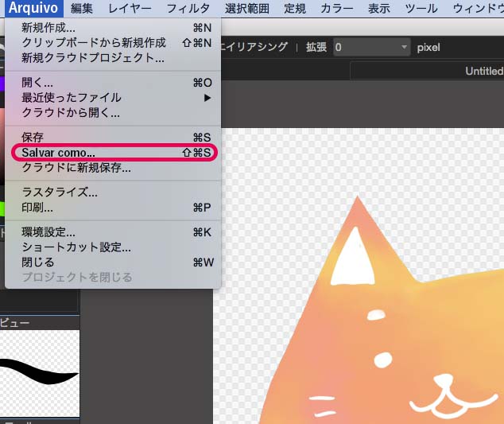
Task: Choose 新規クラウドプロジェクト...
Action: coord(113,57)
